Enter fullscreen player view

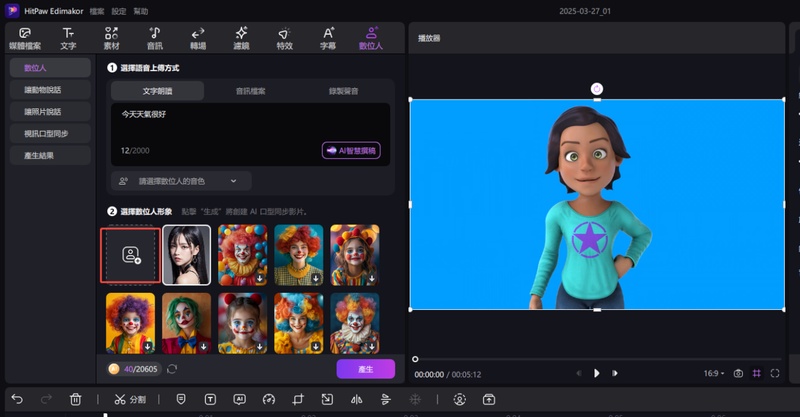[775, 374]
